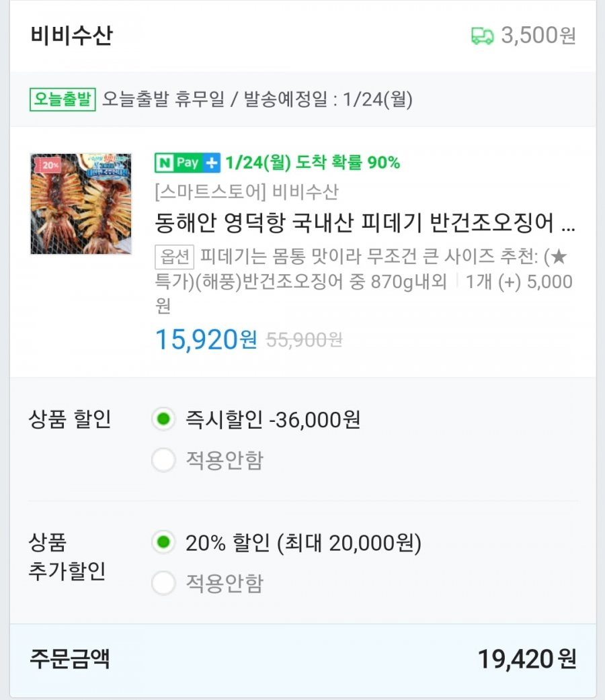The width and height of the screenshot is (605, 700).
Task: Click the crossed-out 55,900원 original price
Action: [305, 340]
